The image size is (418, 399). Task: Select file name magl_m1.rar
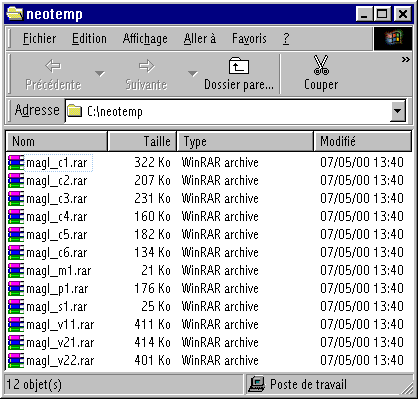click(x=58, y=271)
